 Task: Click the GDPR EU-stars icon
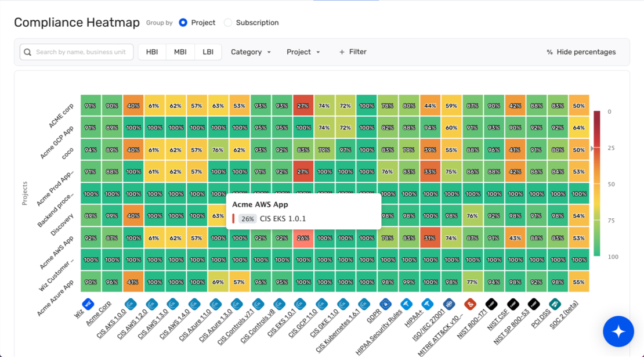coord(385,304)
